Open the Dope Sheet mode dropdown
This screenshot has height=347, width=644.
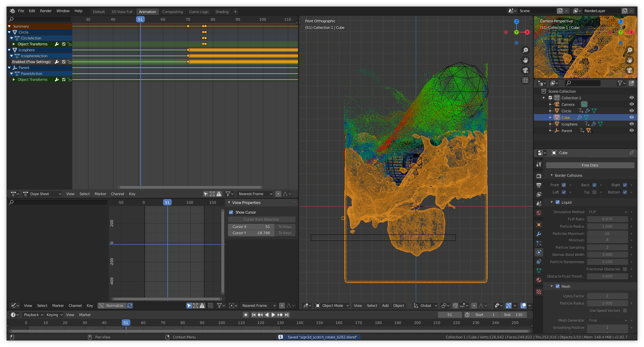42,194
